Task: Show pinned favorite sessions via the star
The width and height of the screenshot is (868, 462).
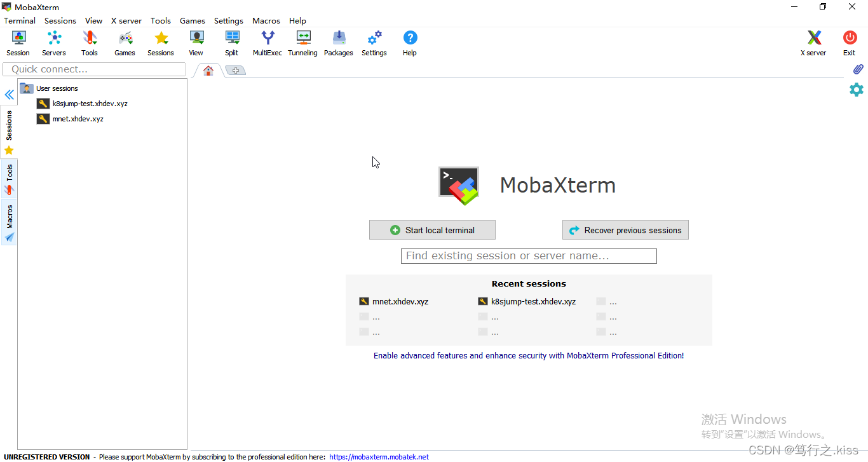Action: 9,150
